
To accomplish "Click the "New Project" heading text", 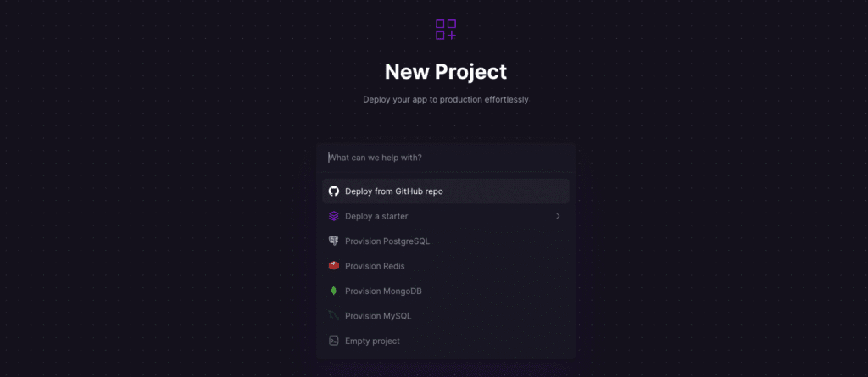I will point(446,71).
